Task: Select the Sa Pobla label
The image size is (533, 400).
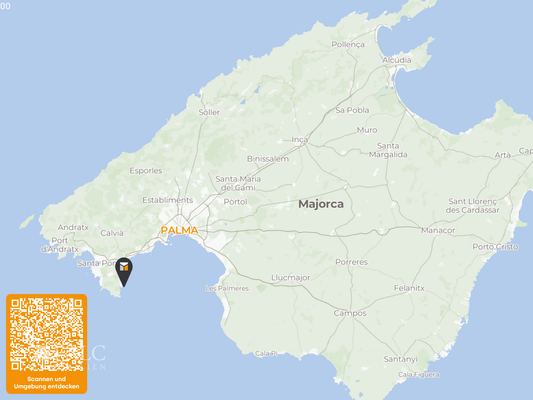Action: pos(352,110)
